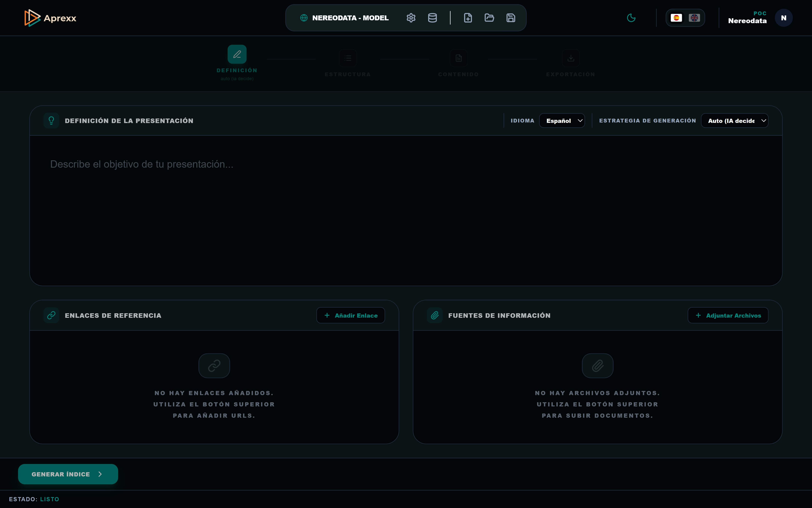Click the POC label above Nereodata
Viewport: 812px width, 508px height.
pyautogui.click(x=760, y=13)
